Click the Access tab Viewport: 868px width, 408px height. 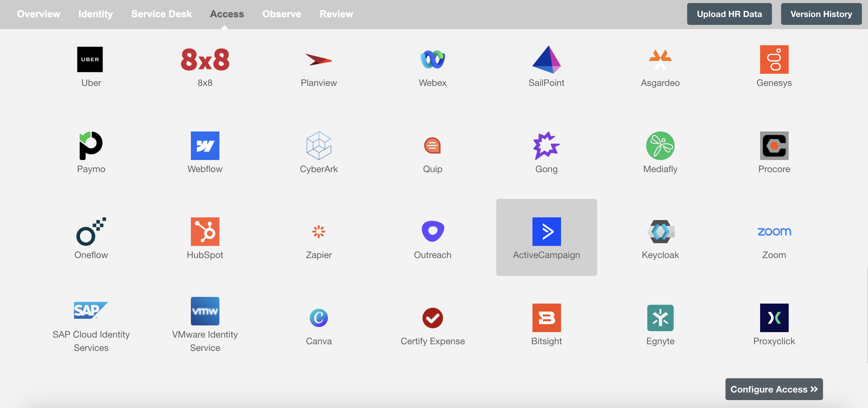[x=227, y=14]
